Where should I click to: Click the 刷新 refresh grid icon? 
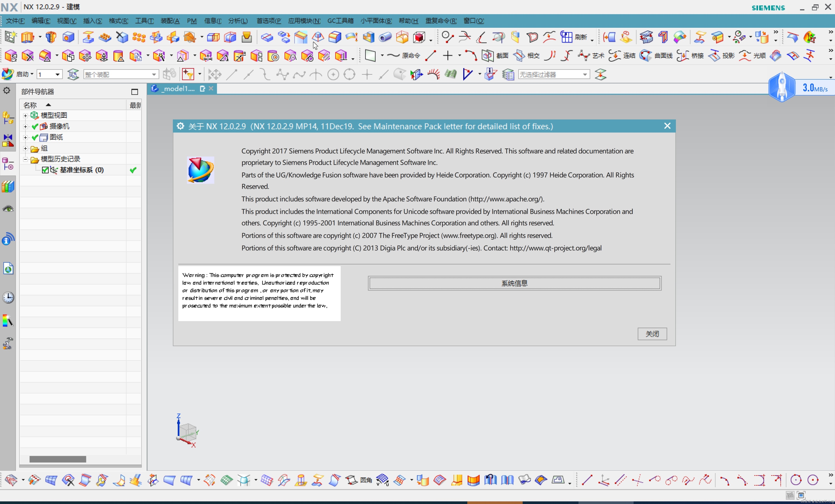pos(573,37)
